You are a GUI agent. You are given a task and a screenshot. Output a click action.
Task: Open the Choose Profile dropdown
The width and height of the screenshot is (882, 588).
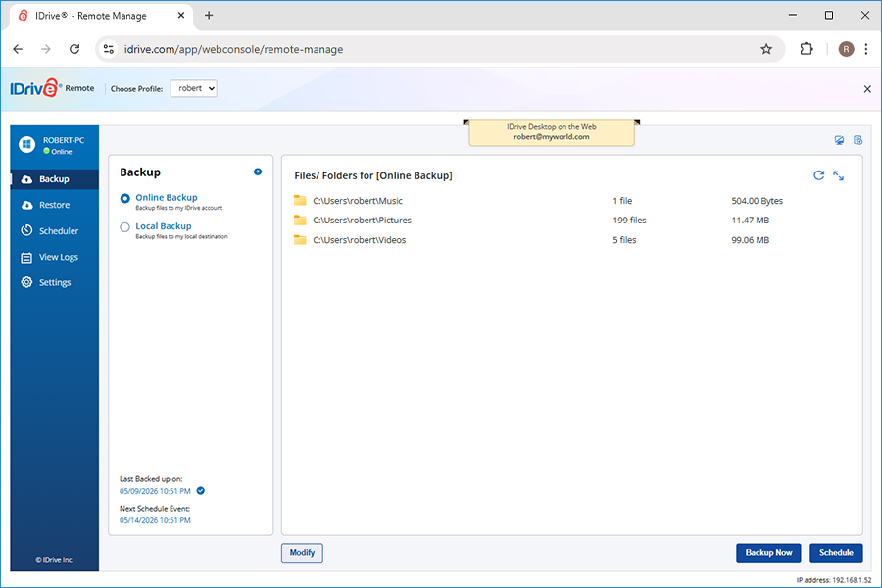coord(193,88)
